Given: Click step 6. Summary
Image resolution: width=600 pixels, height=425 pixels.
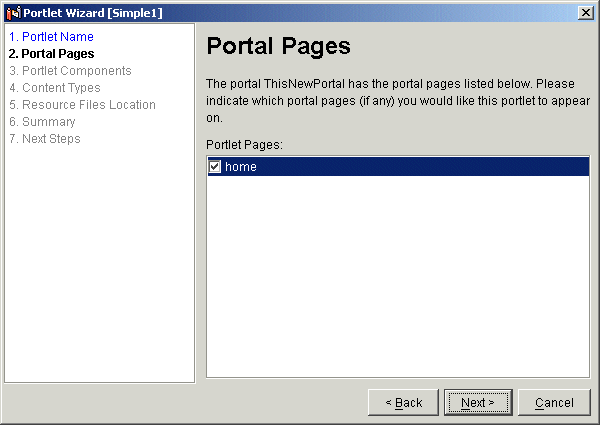Looking at the screenshot, I should click(42, 122).
